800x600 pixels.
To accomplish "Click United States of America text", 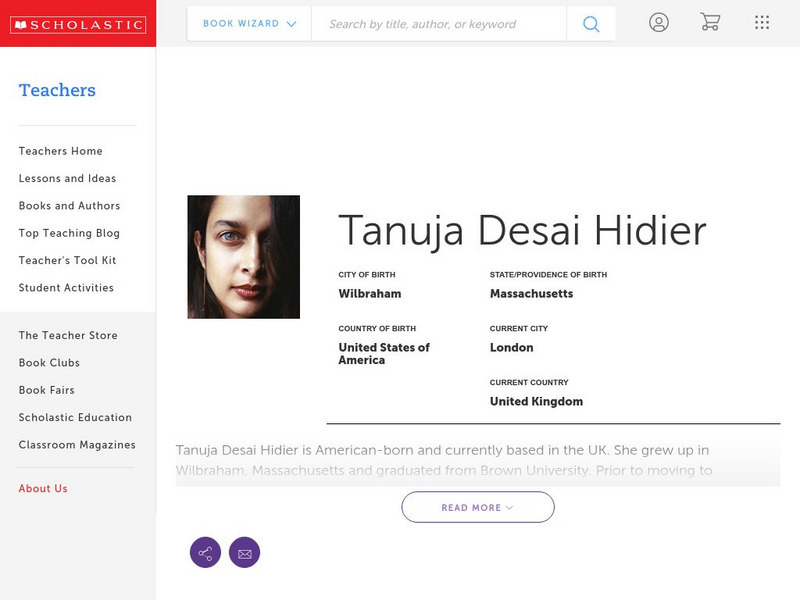I will [384, 354].
